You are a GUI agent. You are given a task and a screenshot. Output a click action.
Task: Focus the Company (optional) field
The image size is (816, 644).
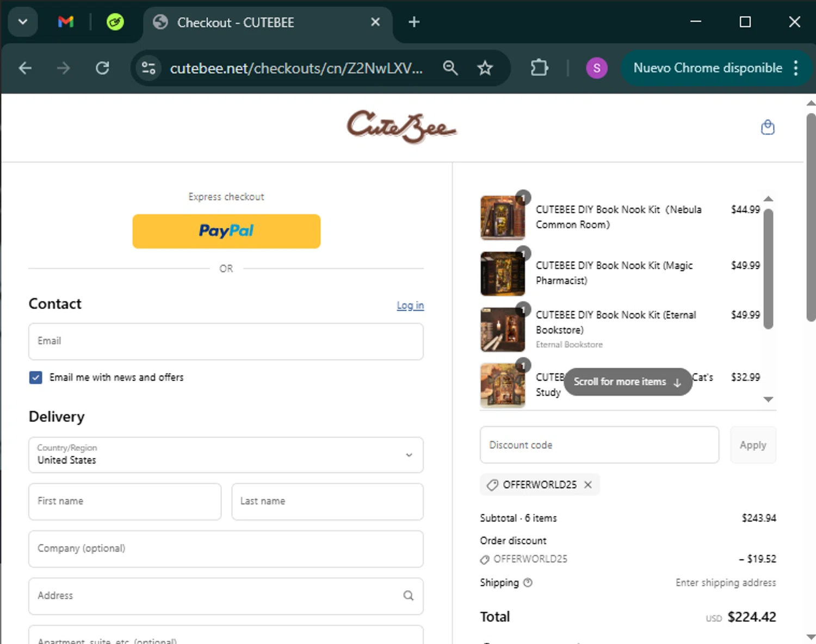coord(226,549)
